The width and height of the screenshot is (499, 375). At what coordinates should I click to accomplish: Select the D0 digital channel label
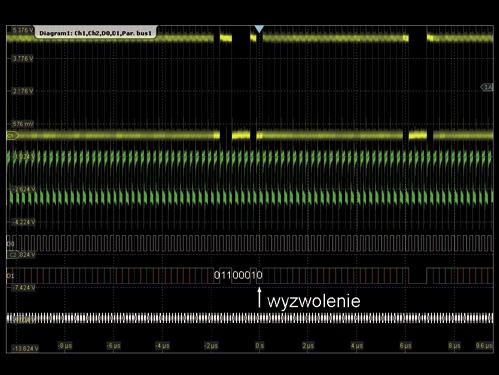(11, 244)
